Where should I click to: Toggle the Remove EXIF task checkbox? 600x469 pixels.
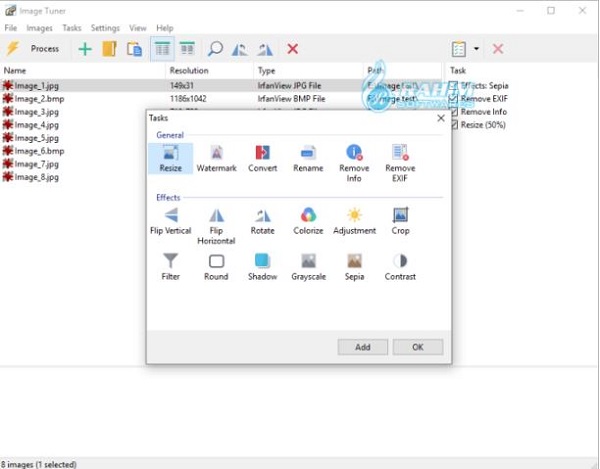[x=453, y=99]
